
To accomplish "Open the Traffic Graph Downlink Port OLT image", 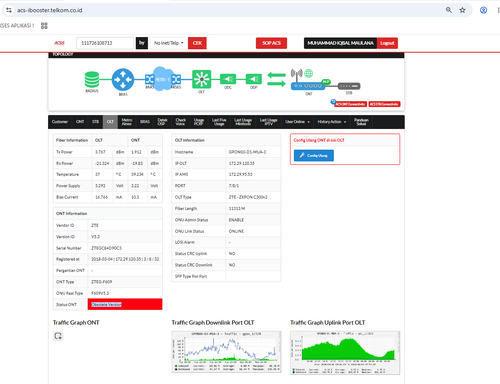I will 226,352.
